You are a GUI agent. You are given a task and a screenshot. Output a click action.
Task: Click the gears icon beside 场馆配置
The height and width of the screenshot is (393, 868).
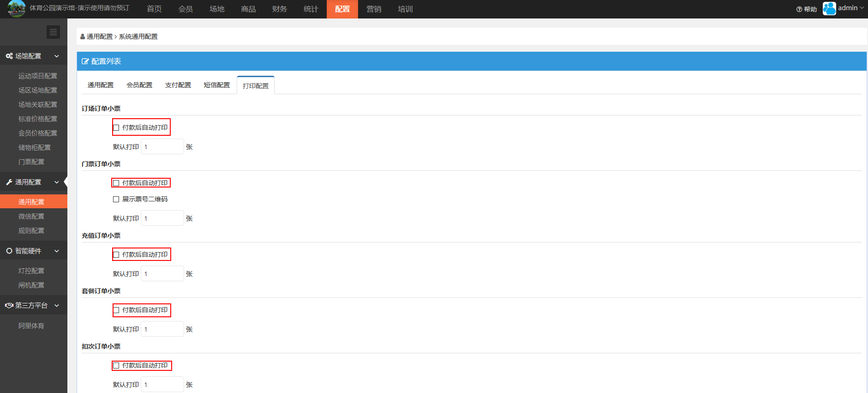coord(9,56)
